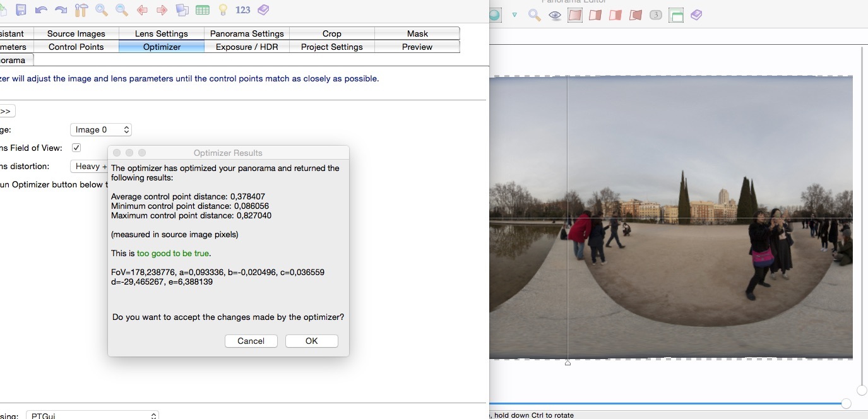
Task: Open the Panorama Settings tab
Action: [x=247, y=33]
